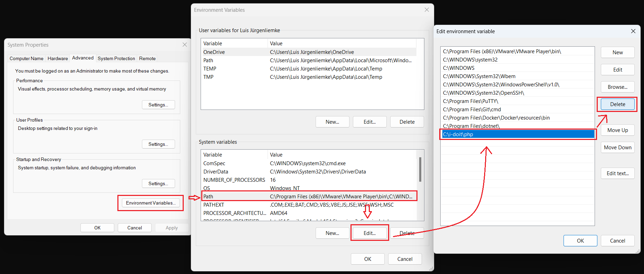Select the TEMP user variable
Image resolution: width=644 pixels, height=274 pixels.
click(x=309, y=68)
